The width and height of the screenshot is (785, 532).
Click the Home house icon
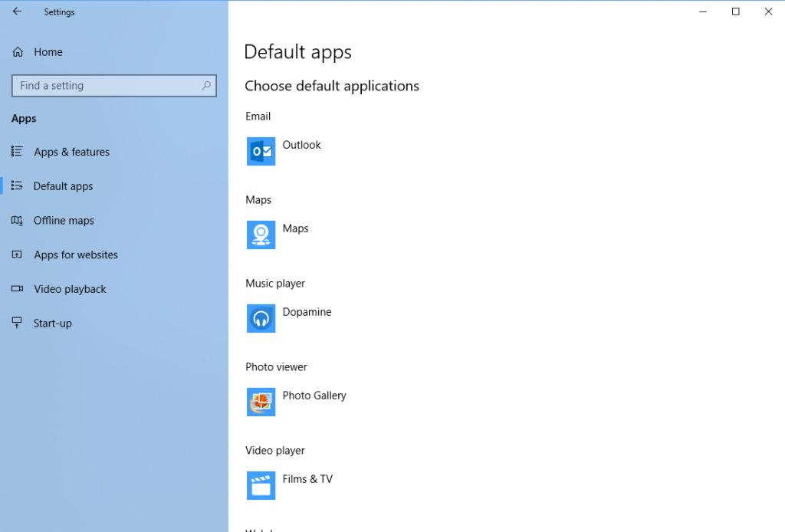tap(17, 52)
